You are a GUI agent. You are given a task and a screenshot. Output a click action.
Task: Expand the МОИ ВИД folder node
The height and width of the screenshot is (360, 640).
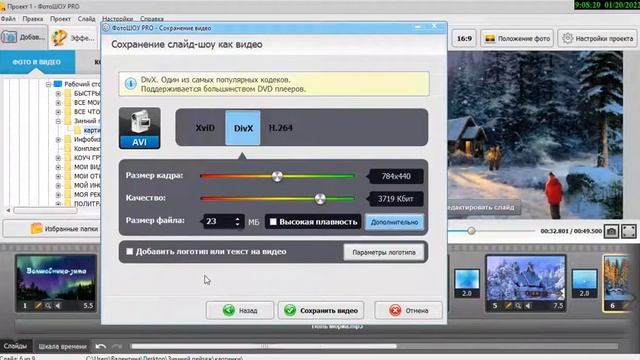click(x=58, y=167)
